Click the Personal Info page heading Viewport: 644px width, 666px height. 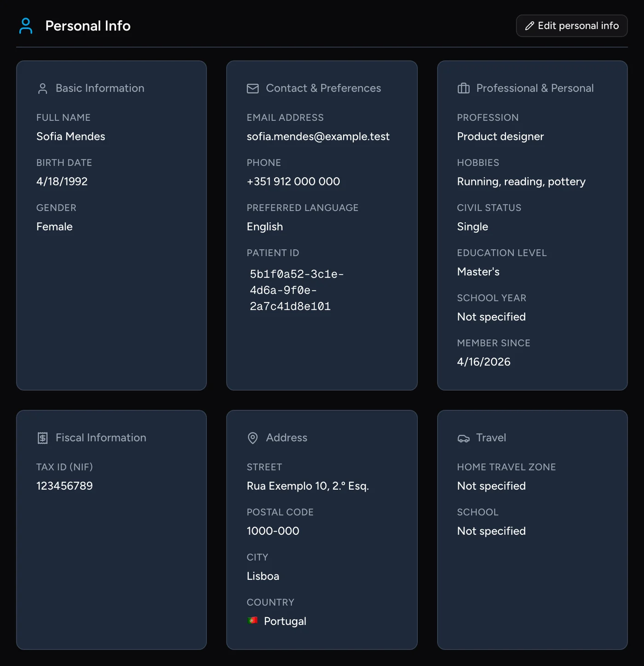[88, 26]
